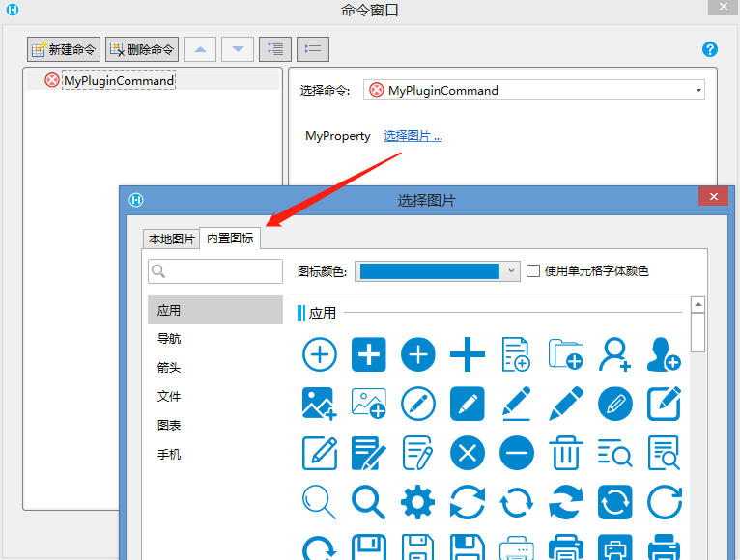Select the 文件 category

(x=169, y=396)
